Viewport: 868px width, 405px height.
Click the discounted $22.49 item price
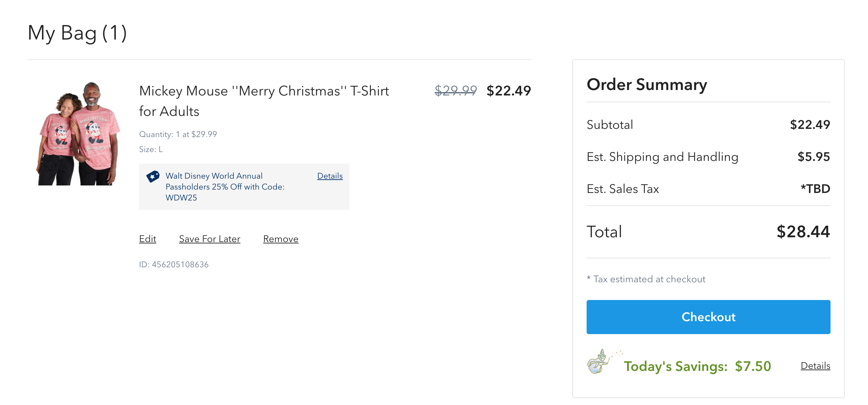509,91
